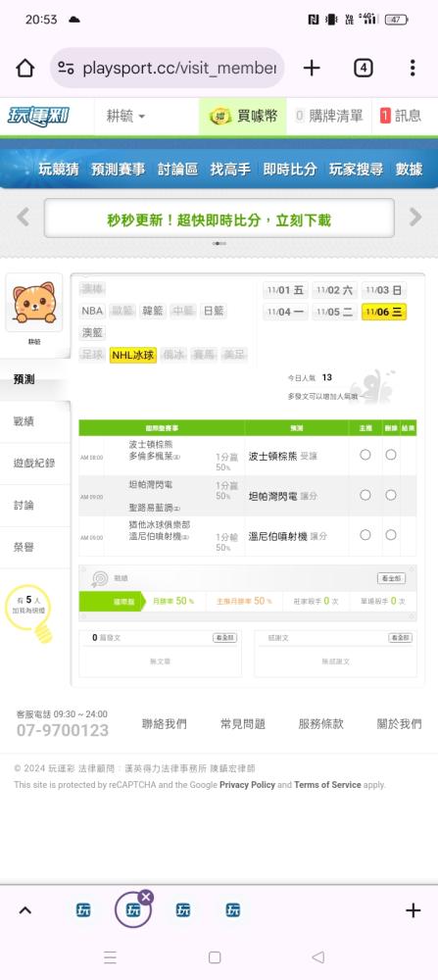Select main pick radio for 坦帕灣閃電
This screenshot has height=980, width=438.
[365, 495]
